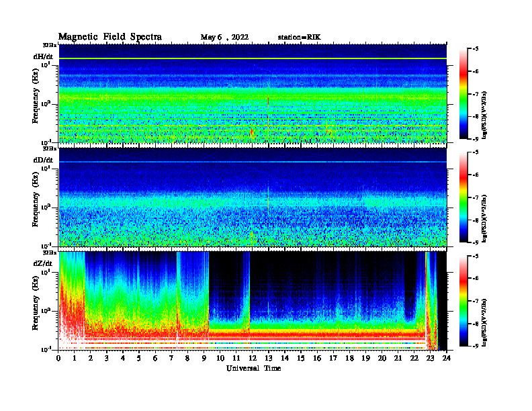Image resolution: width=532 pixels, height=411 pixels.
Task: Click hour tick label "15" on time axis
Action: (x=301, y=358)
